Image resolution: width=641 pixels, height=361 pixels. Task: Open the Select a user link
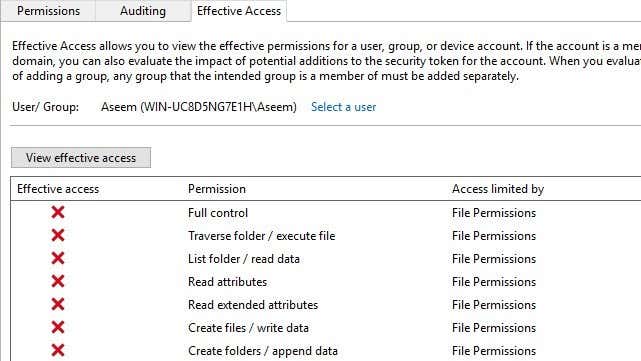click(343, 107)
